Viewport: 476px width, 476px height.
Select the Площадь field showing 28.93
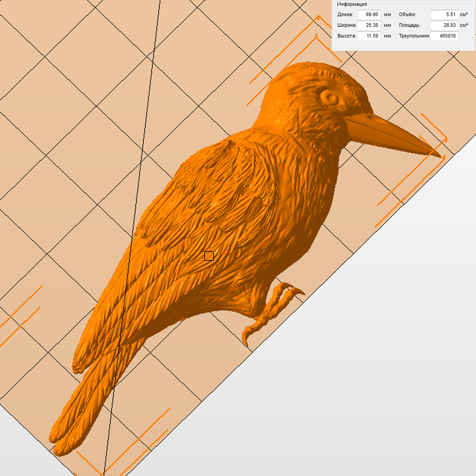pyautogui.click(x=444, y=25)
